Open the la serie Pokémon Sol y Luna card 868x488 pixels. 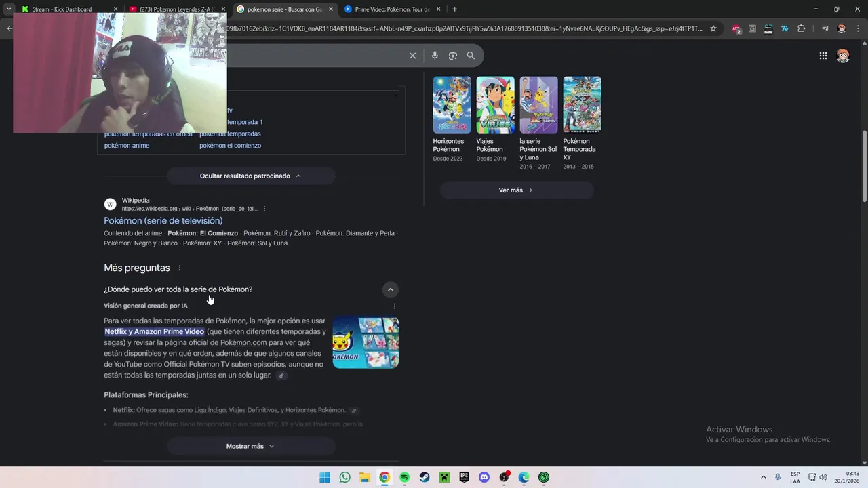[x=538, y=123]
